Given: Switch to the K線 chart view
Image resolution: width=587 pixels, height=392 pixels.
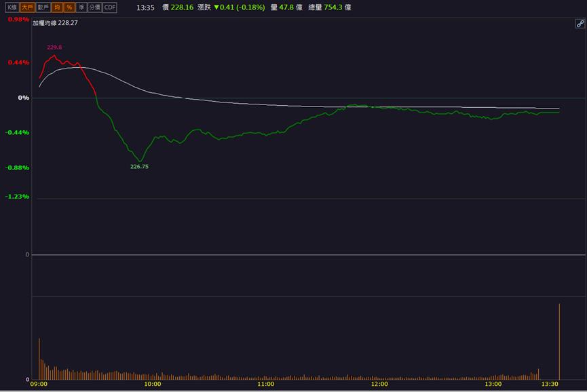Looking at the screenshot, I should coord(12,7).
